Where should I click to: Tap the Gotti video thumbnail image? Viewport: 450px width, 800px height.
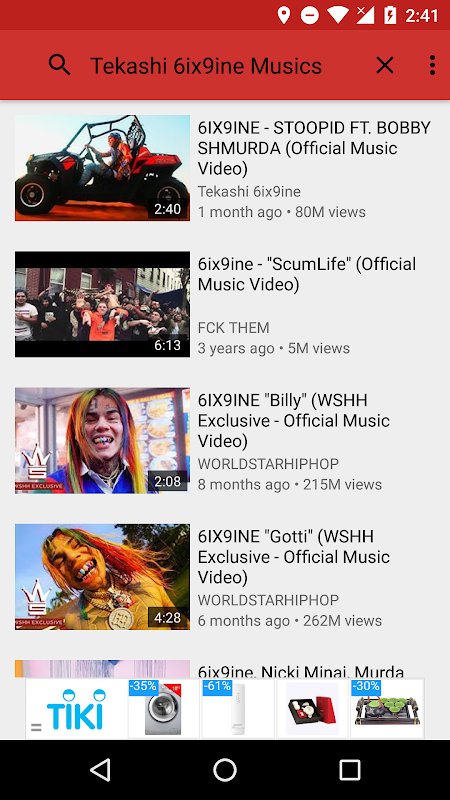pyautogui.click(x=103, y=577)
